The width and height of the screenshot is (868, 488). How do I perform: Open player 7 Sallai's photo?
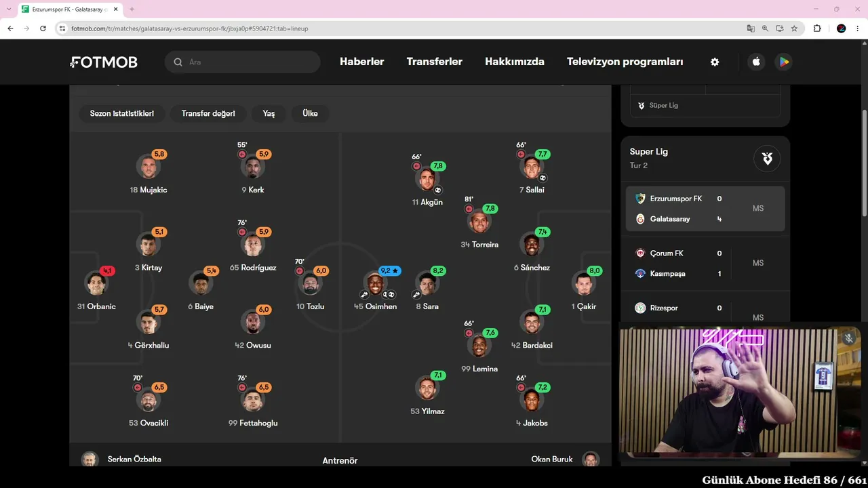pyautogui.click(x=532, y=167)
